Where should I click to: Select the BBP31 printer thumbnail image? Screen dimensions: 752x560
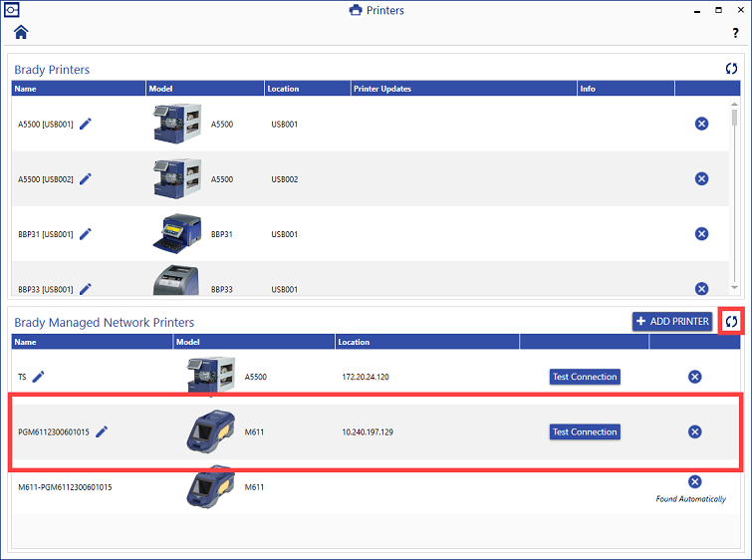177,233
